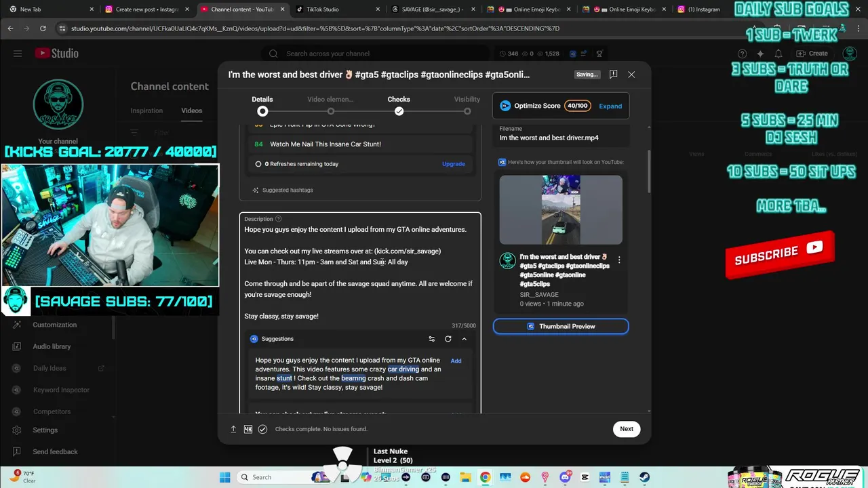868x488 pixels.
Task: Open the account avatar menu
Action: [x=849, y=54]
